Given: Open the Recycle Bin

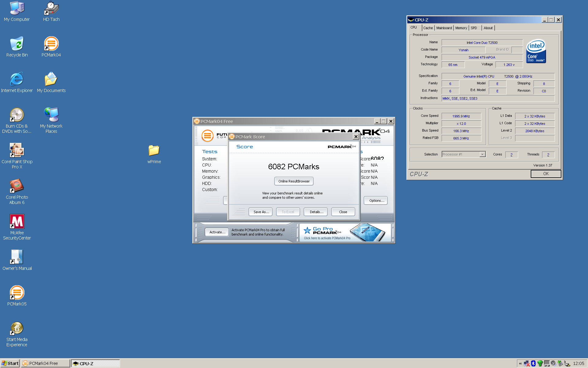Looking at the screenshot, I should point(17,47).
